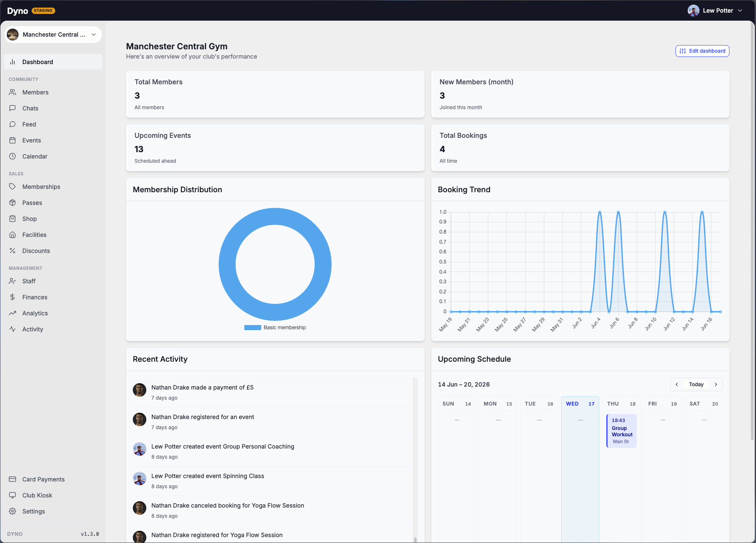Click the Chats message icon
This screenshot has width=756, height=543.
tap(13, 108)
